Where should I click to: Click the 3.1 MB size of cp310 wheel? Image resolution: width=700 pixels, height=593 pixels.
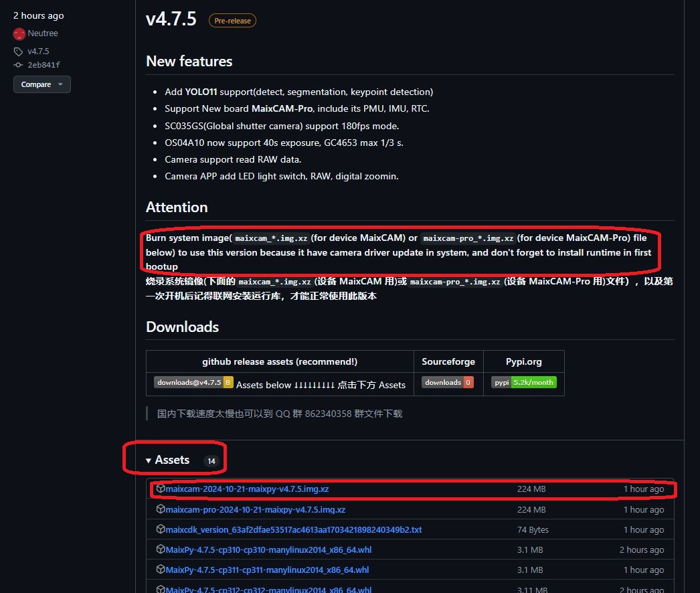530,549
